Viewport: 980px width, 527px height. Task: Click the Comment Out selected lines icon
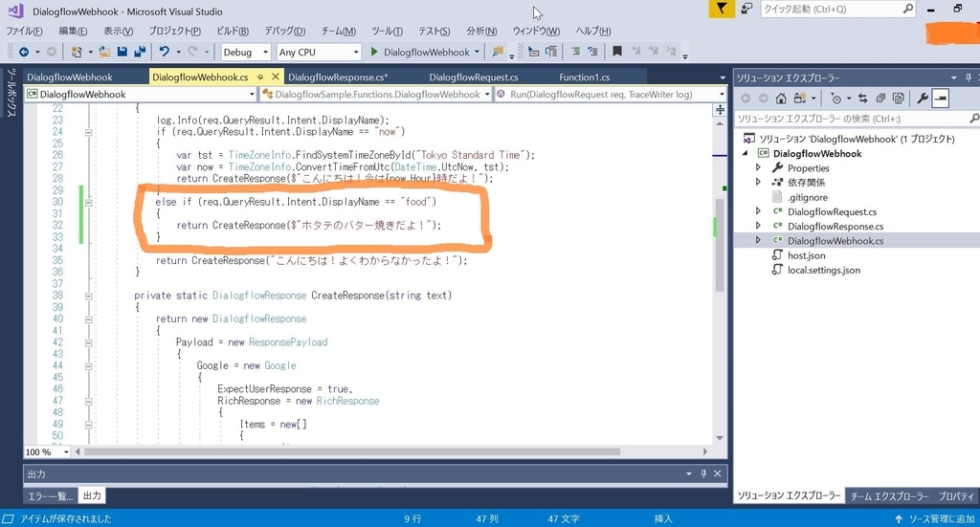[575, 52]
